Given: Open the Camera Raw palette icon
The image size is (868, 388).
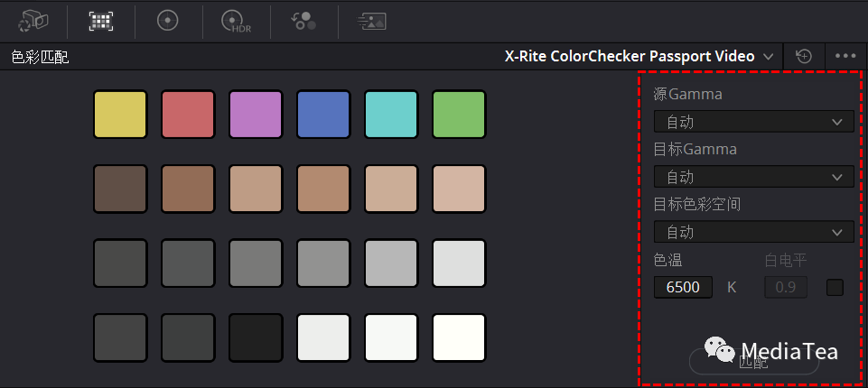Looking at the screenshot, I should click(x=33, y=21).
